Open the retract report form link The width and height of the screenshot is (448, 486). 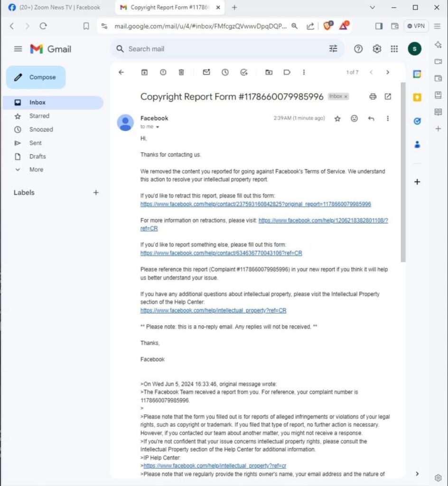click(256, 204)
